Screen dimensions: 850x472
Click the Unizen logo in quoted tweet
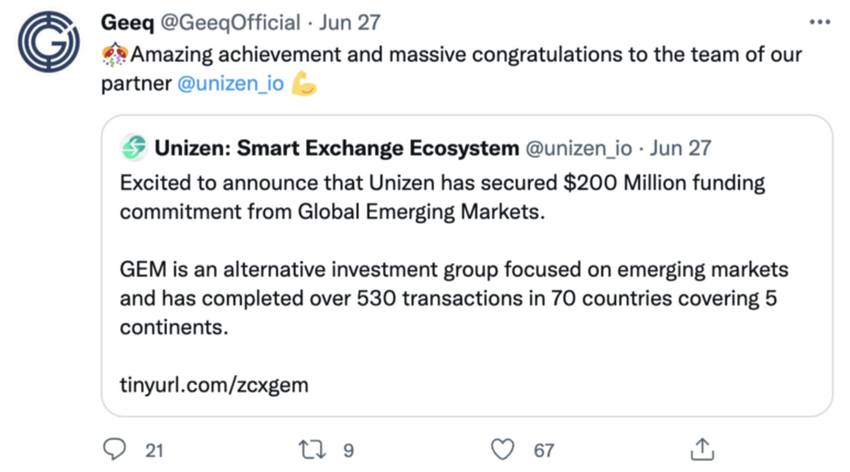133,148
